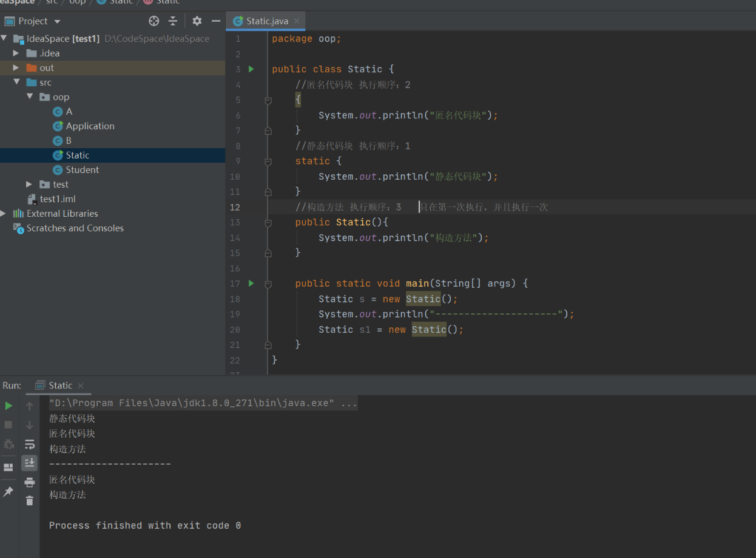
Task: Click the print output icon in Run panel
Action: click(29, 482)
